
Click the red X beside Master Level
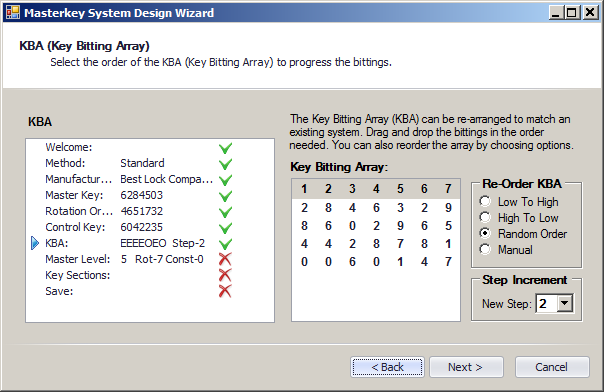point(225,260)
